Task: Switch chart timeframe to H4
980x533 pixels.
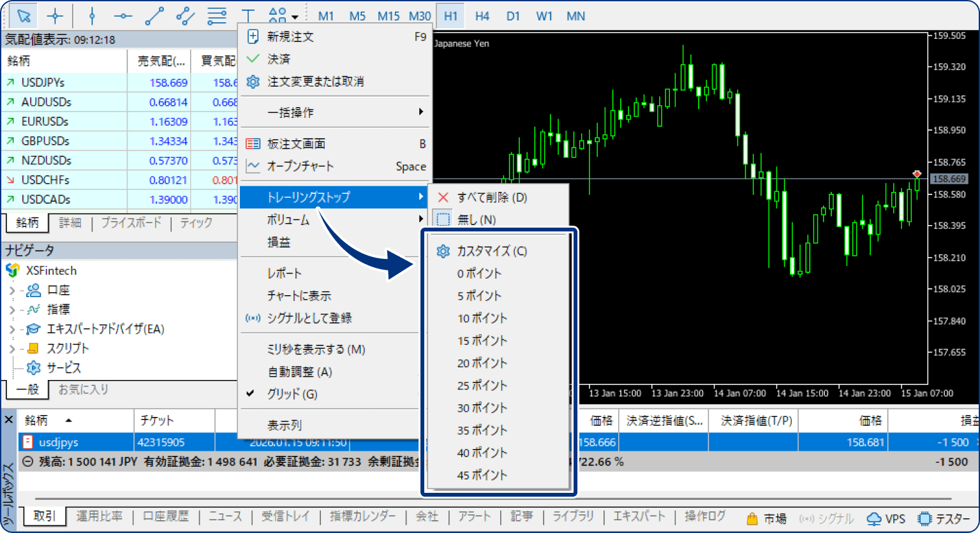Action: pos(482,15)
